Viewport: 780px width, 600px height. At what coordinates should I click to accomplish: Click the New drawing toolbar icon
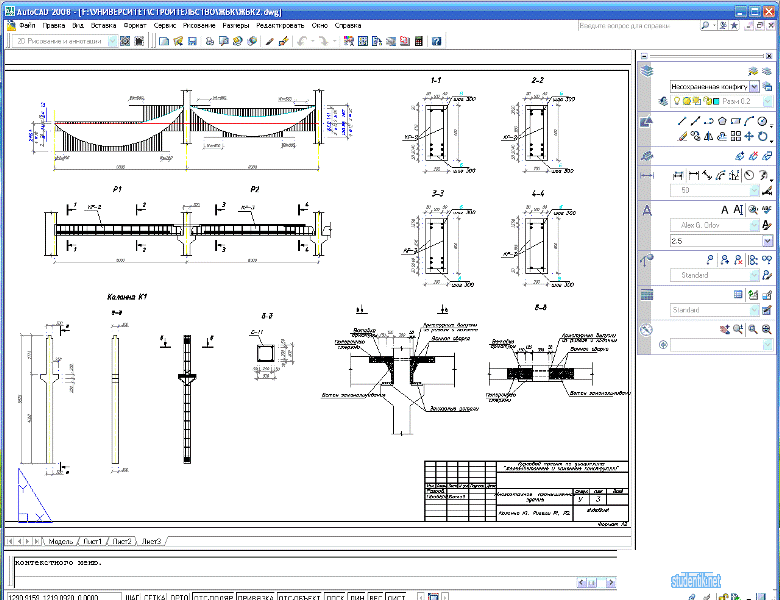tap(164, 41)
